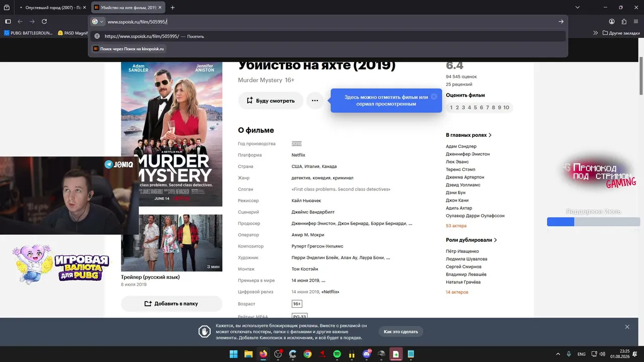Image resolution: width=644 pixels, height=362 pixels.
Task: Go forward to the next page
Action: click(32, 22)
